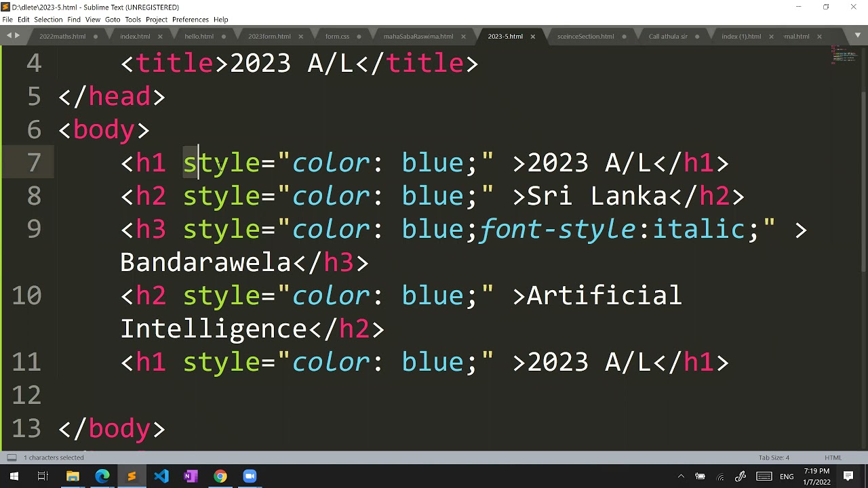Close the 2023-5.html tab
This screenshot has height=488, width=868.
click(x=532, y=37)
